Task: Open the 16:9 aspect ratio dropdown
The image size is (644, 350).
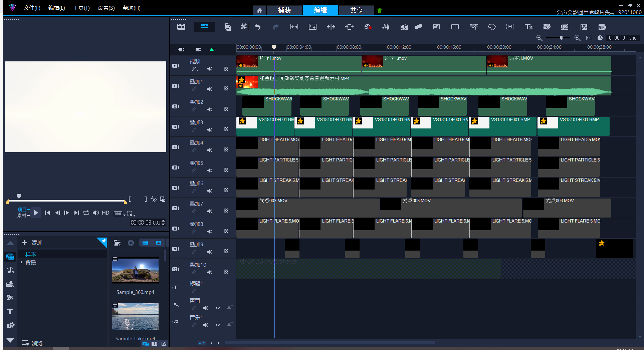Action: pos(120,214)
